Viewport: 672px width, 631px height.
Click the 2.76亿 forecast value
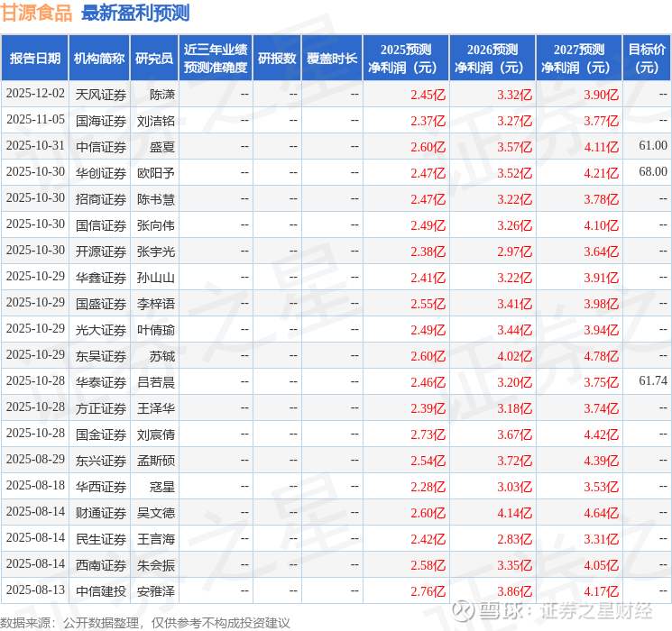point(428,591)
